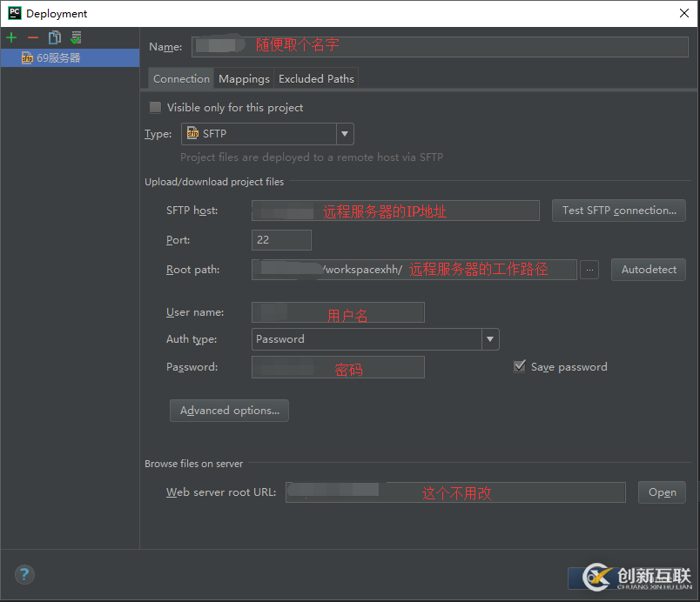Image resolution: width=700 pixels, height=602 pixels.
Task: Add a new deployment server with plus icon
Action: [x=11, y=38]
